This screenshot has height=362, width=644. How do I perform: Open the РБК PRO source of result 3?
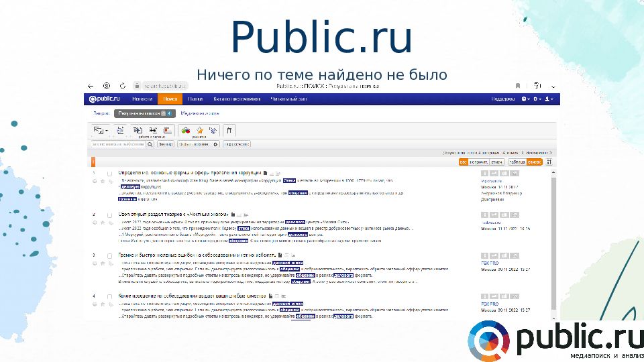tap(490, 263)
